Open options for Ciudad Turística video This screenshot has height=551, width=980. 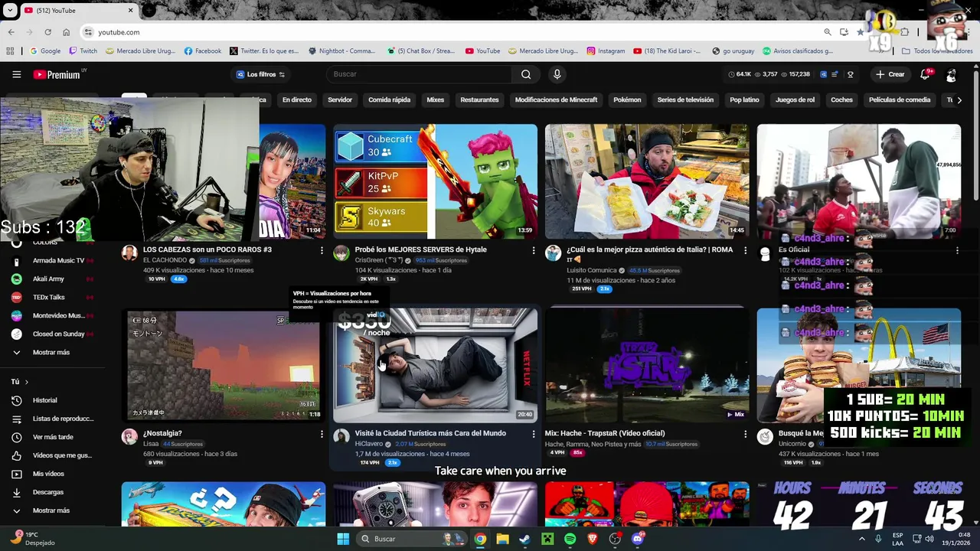click(x=534, y=434)
